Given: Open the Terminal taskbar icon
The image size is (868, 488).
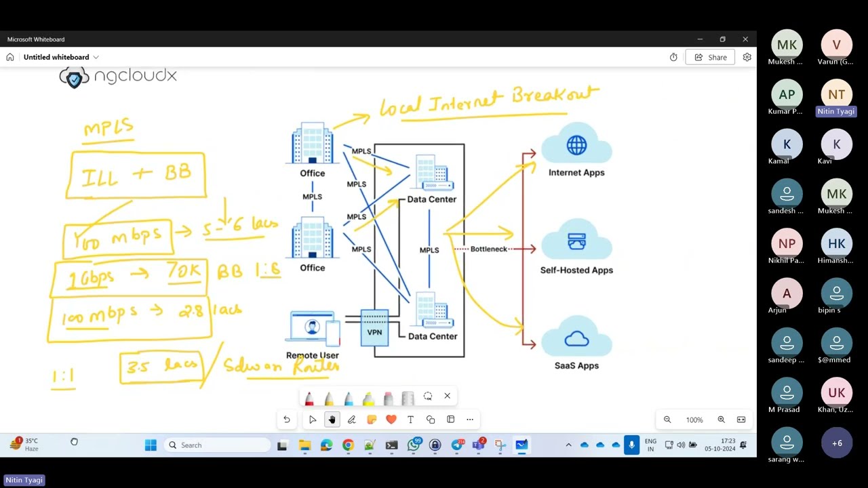Looking at the screenshot, I should (391, 445).
